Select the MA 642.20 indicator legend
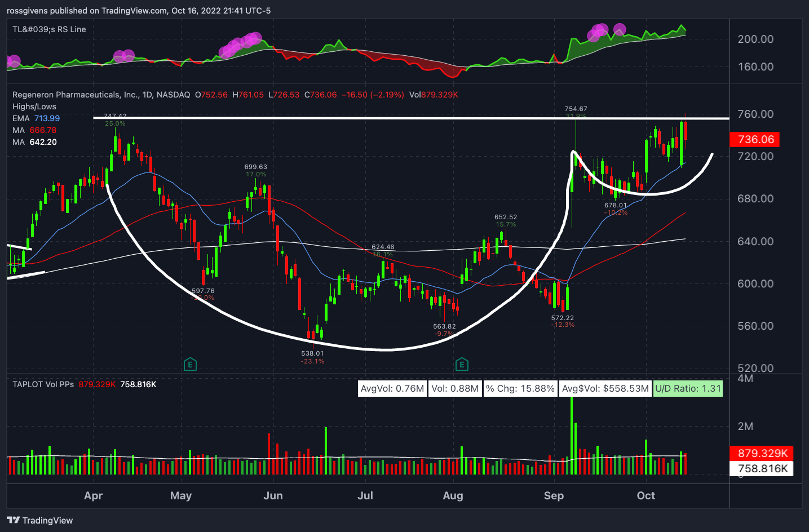 coord(34,142)
